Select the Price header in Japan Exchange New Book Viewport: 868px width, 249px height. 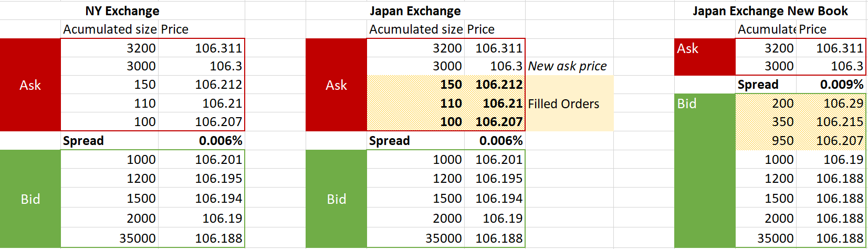[x=812, y=29]
